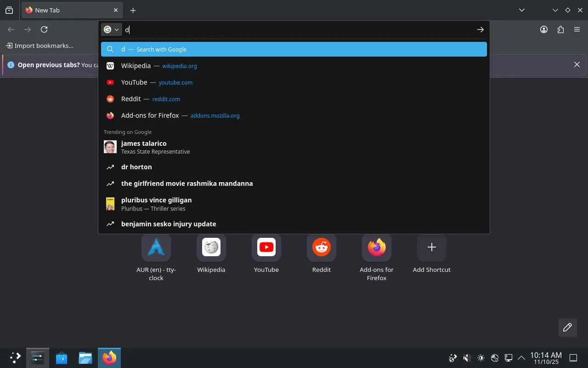Open the brightness tray icon
Screen dimensions: 588x368
[x=481, y=358]
